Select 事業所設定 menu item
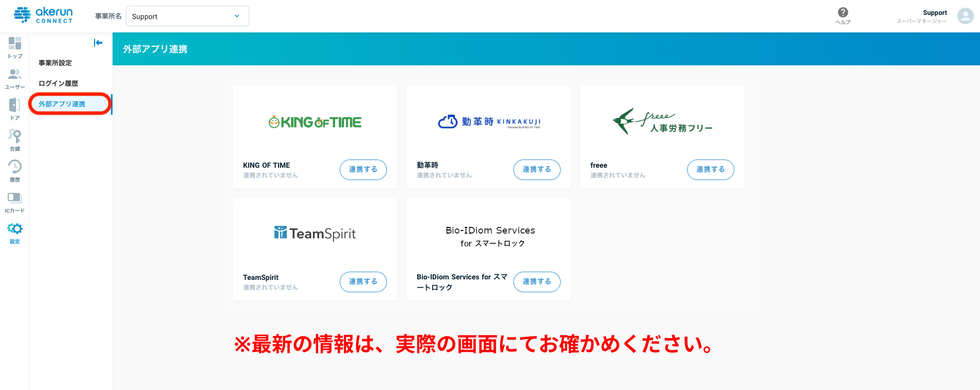Viewport: 980px width, 390px height. tap(56, 63)
